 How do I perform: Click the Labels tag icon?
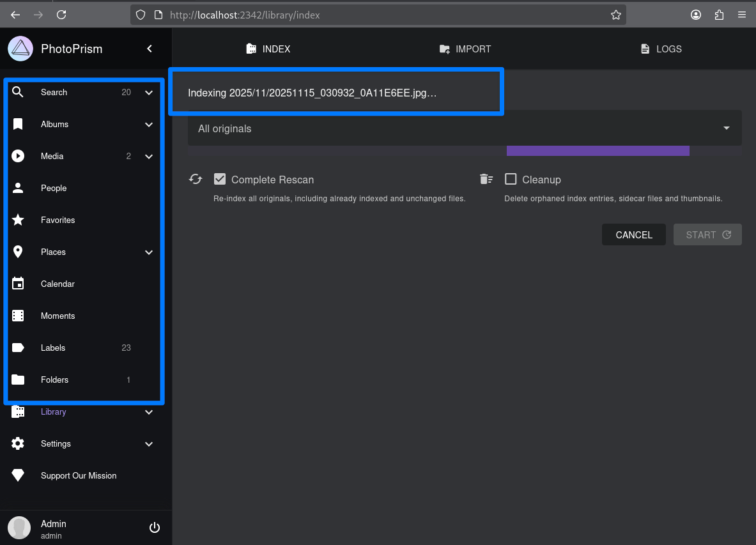tap(18, 348)
